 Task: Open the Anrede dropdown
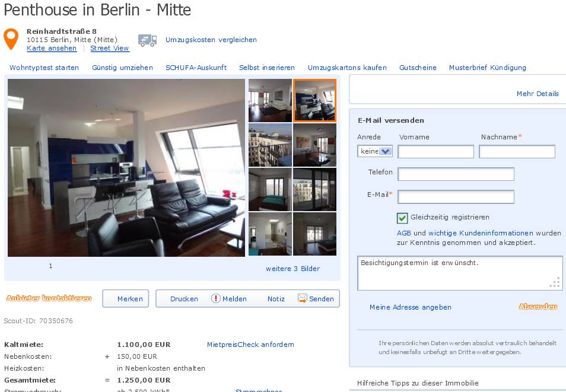coord(375,151)
